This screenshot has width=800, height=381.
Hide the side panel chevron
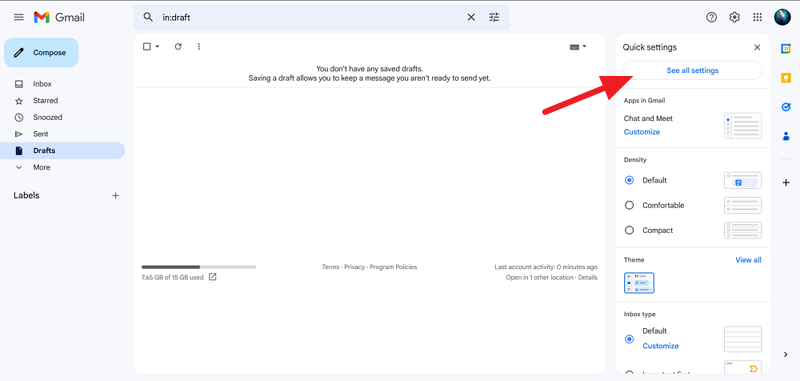[x=786, y=354]
